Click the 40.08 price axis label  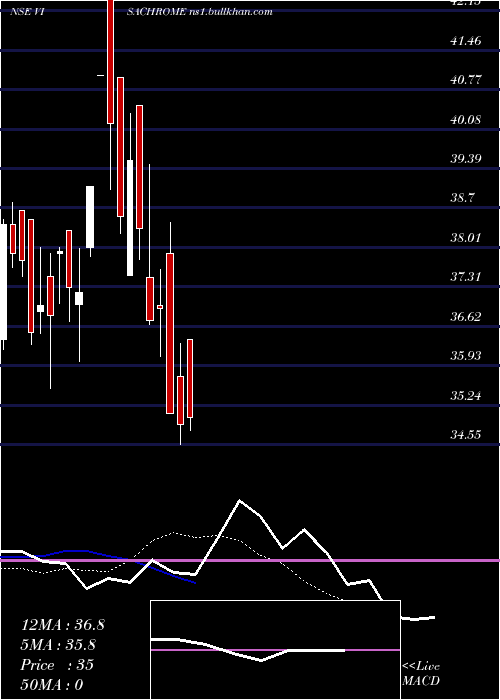(x=466, y=119)
